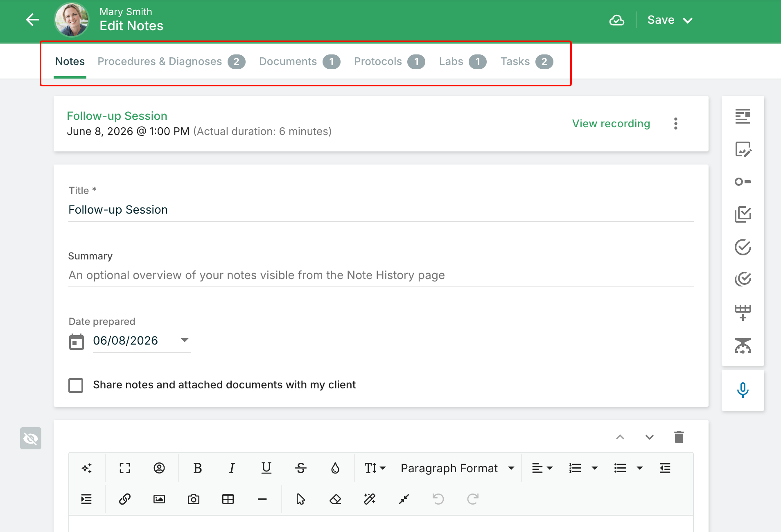Insert a hyperlink
This screenshot has width=781, height=532.
pyautogui.click(x=125, y=499)
